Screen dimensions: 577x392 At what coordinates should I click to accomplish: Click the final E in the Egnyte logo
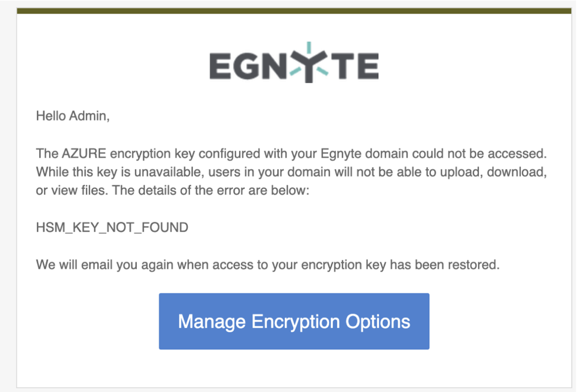tap(369, 66)
